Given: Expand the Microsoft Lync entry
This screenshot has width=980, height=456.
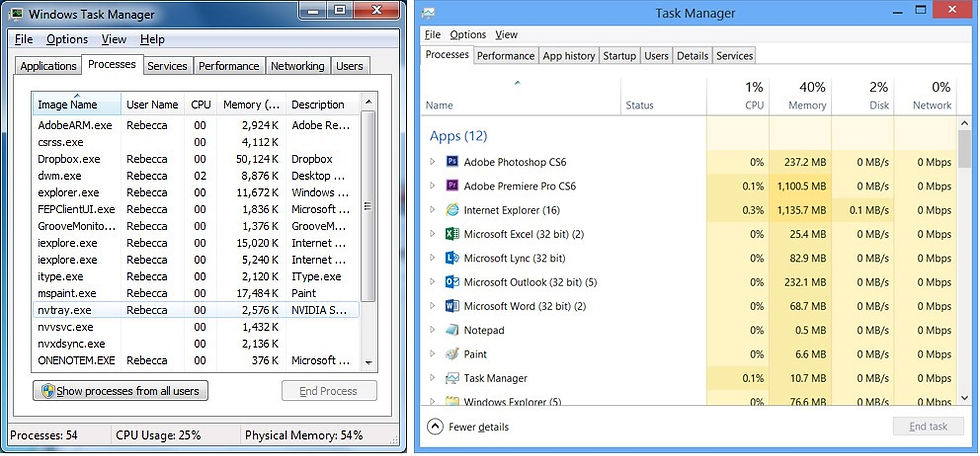Looking at the screenshot, I should click(x=432, y=258).
